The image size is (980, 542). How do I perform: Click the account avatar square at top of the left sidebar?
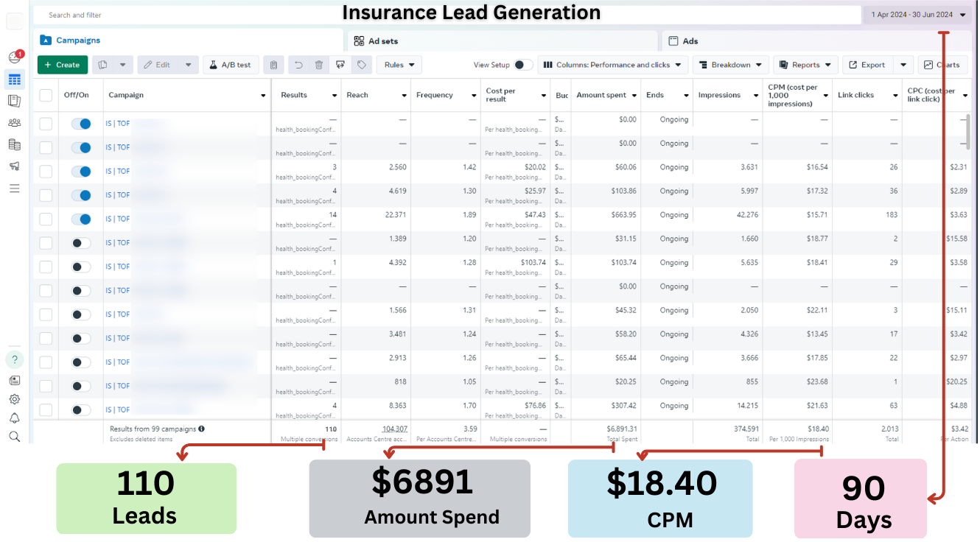(x=15, y=21)
